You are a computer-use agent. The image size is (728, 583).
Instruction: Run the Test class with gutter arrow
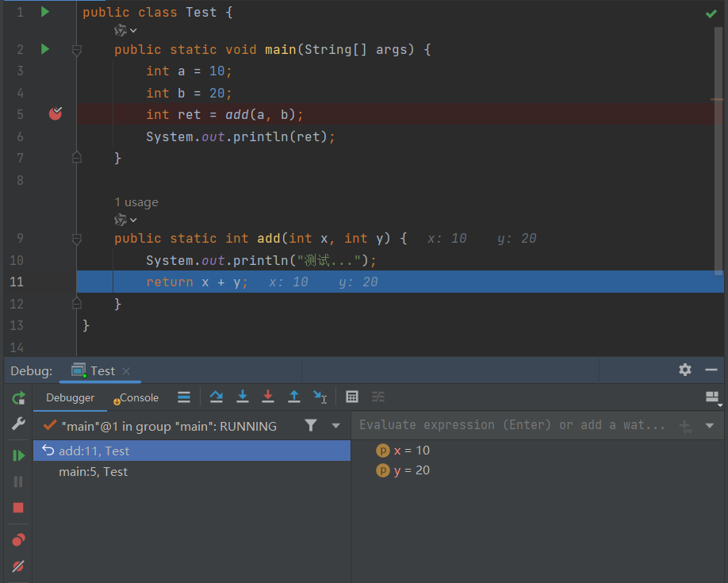tap(45, 12)
